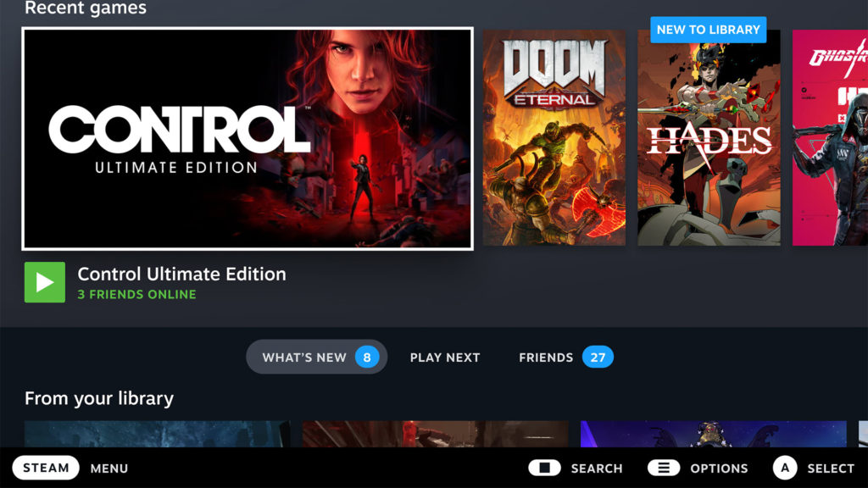Viewport: 868px width, 488px height.
Task: Open the purple library thumbnail
Action: point(714,435)
